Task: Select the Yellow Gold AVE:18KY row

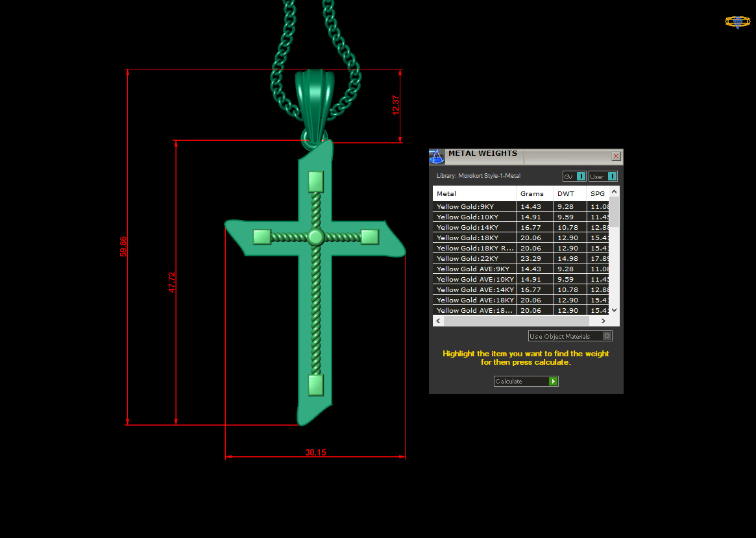Action: [521, 300]
